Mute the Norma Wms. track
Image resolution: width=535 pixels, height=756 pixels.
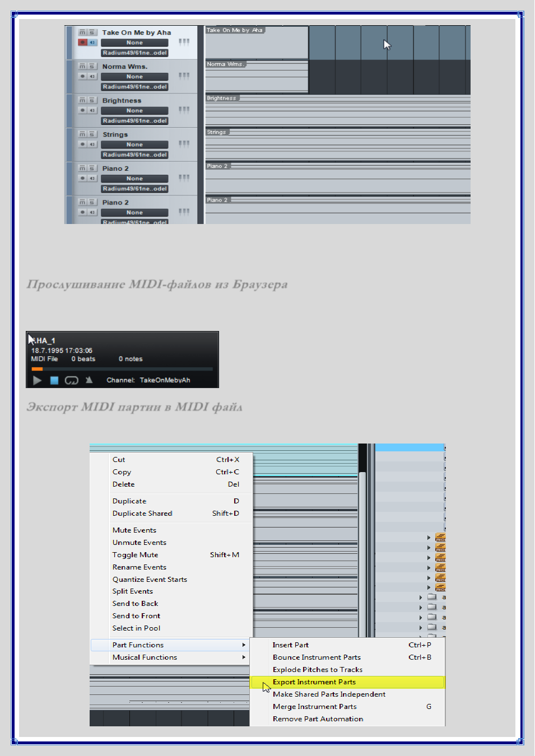pyautogui.click(x=82, y=66)
